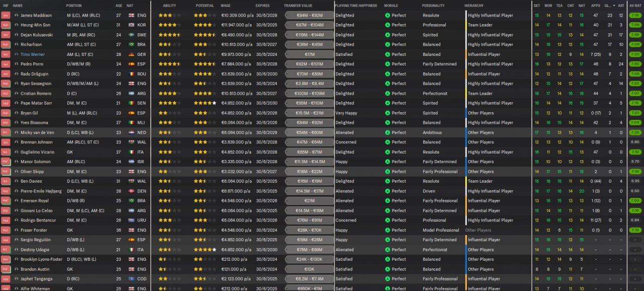Open Japhet Tanganga's profile
Screen dimensions: 644x291
[x=37, y=279]
